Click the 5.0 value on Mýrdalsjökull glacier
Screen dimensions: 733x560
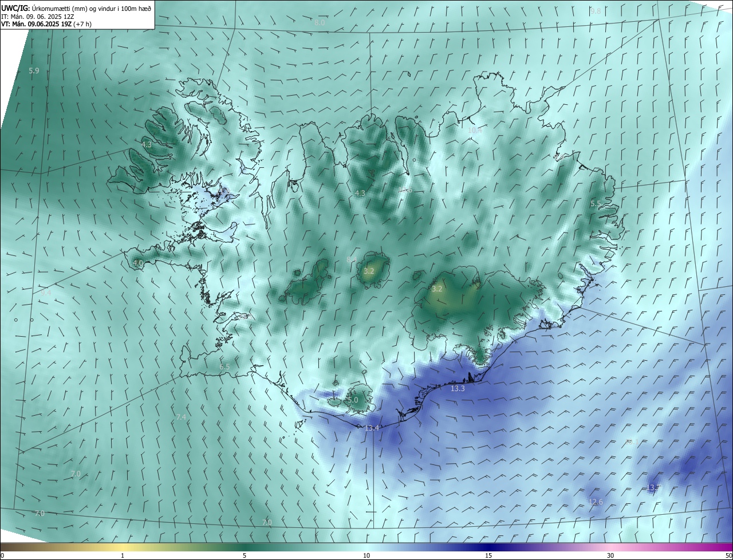coord(353,400)
